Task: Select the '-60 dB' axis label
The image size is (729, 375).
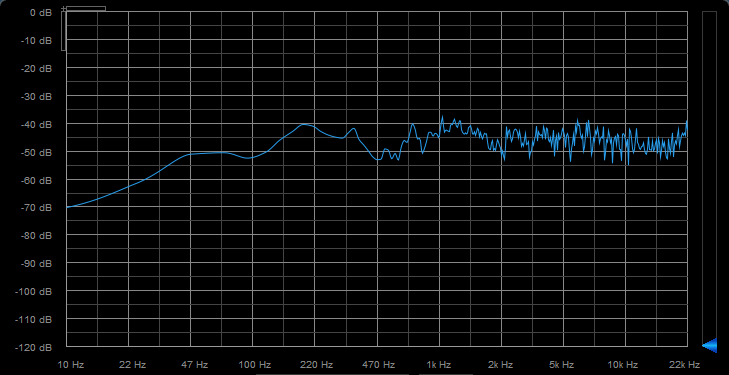Action: pyautogui.click(x=37, y=180)
